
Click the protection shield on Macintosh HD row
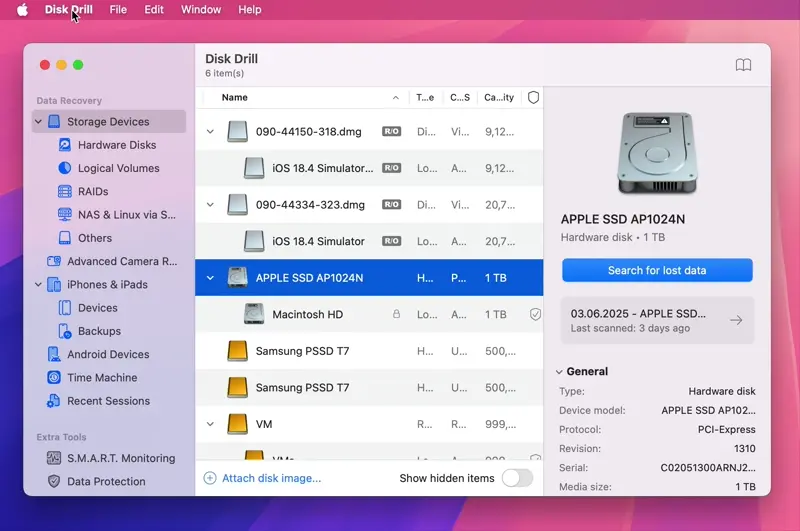tap(535, 314)
